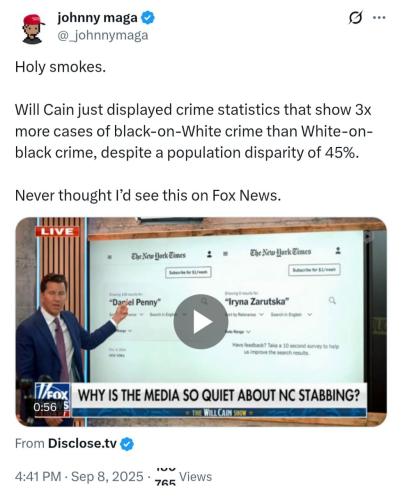Click the 0:56 video duration label
The height and width of the screenshot is (500, 402).
45,407
